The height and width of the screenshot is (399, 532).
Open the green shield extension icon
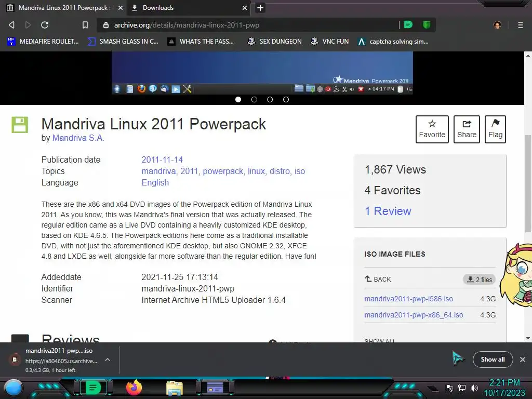[x=427, y=24]
